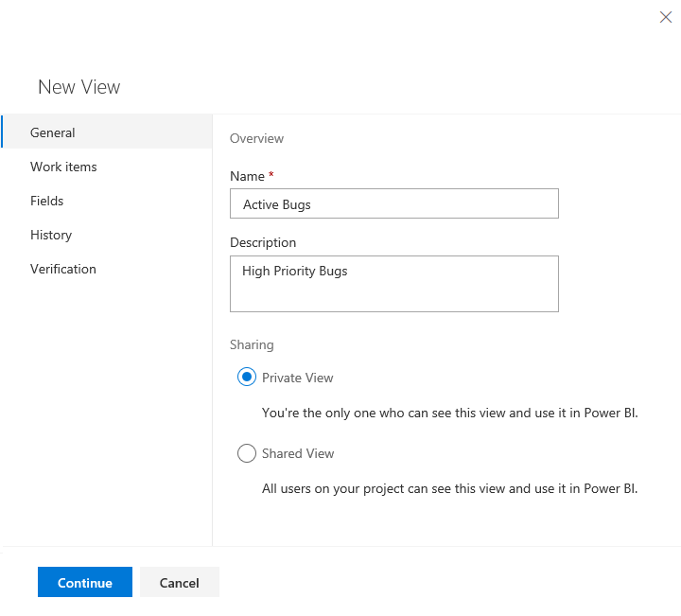Open the General tab

tap(106, 132)
